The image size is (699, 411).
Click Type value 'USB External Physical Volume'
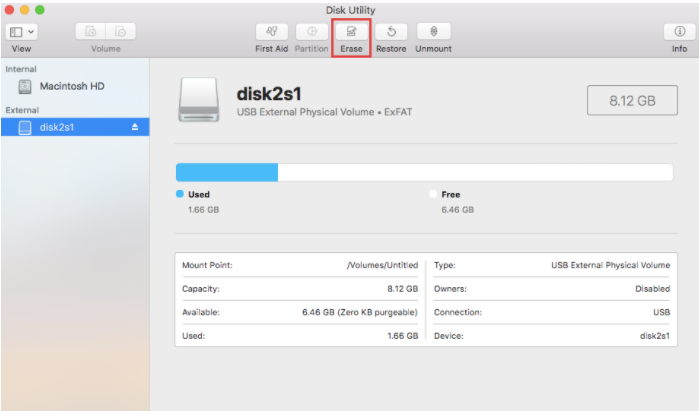coord(610,265)
